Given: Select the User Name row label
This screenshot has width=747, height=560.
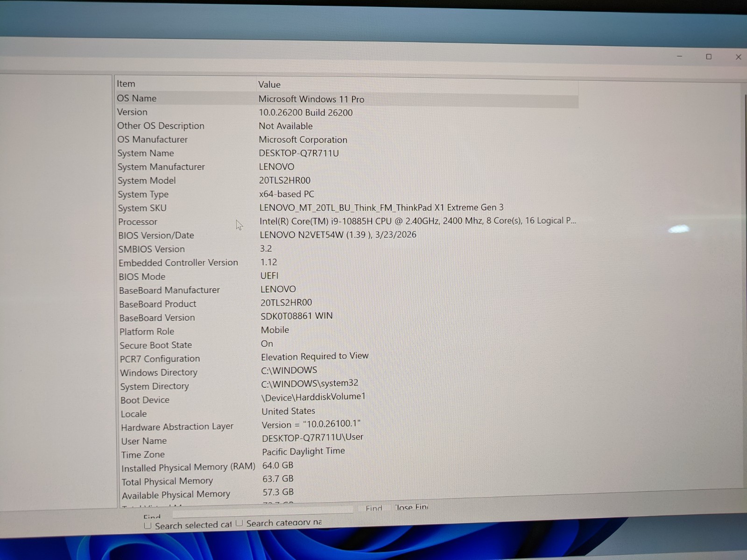Looking at the screenshot, I should tap(144, 441).
